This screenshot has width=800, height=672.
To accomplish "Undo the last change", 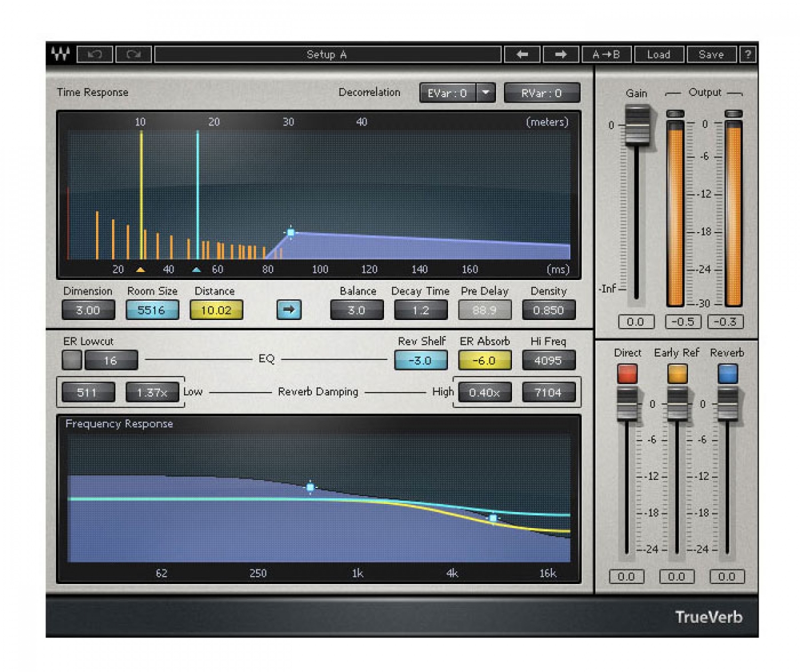I will click(x=94, y=55).
